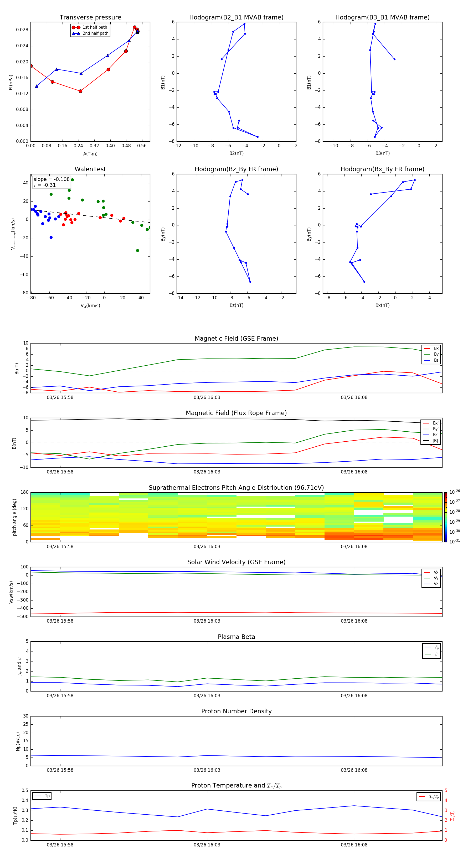Select the "Vz" legend entry

pyautogui.click(x=431, y=584)
